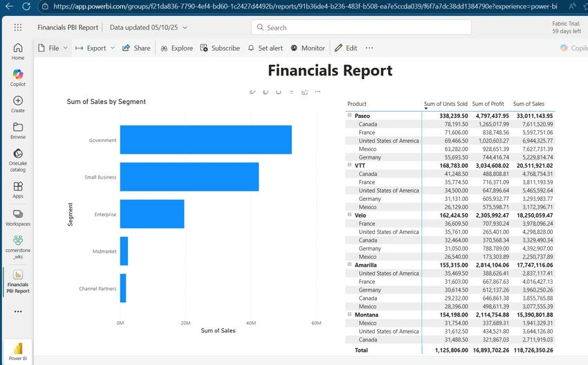588x365 pixels.
Task: Click the browser refresh icon
Action: click(x=26, y=6)
